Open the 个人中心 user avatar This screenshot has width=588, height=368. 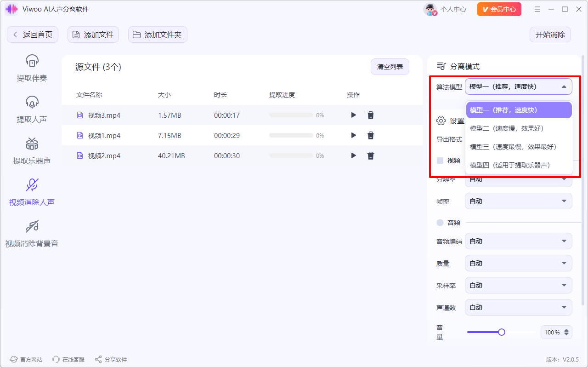(430, 9)
